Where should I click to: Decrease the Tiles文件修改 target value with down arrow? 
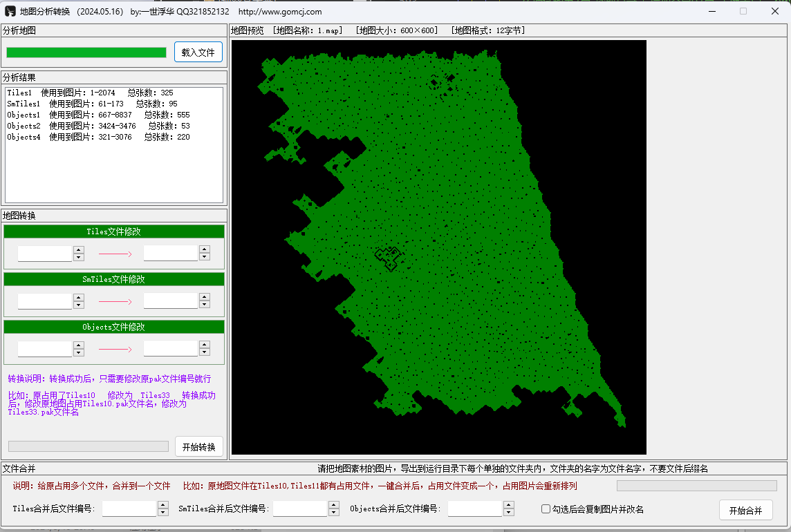click(x=204, y=257)
